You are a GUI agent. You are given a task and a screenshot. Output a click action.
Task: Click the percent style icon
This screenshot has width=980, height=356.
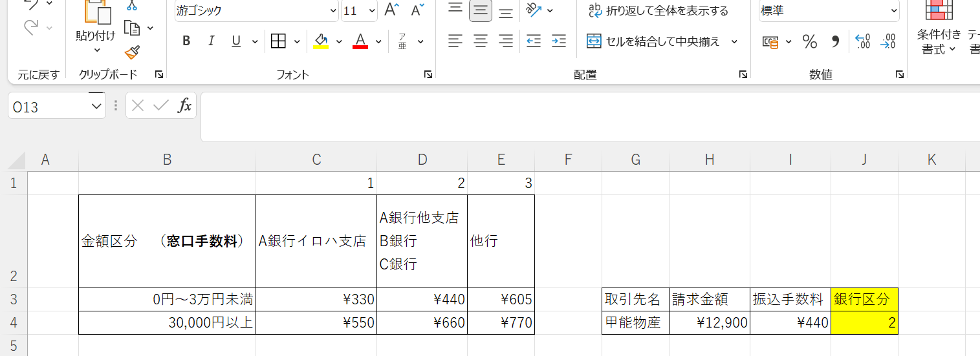tap(809, 42)
